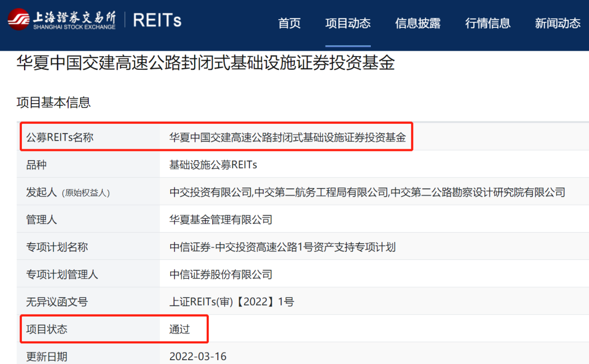This screenshot has width=589, height=364.
Task: Click the REITs site logo
Action: pos(157,20)
